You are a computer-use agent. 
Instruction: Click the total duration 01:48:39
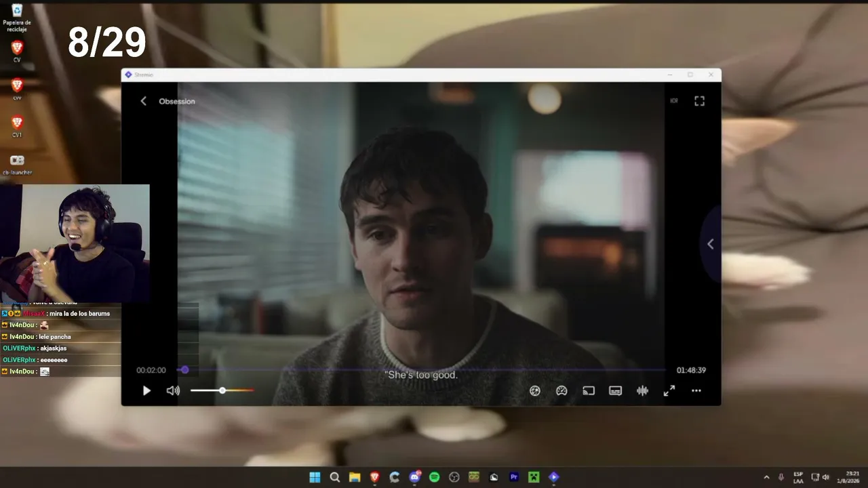691,370
